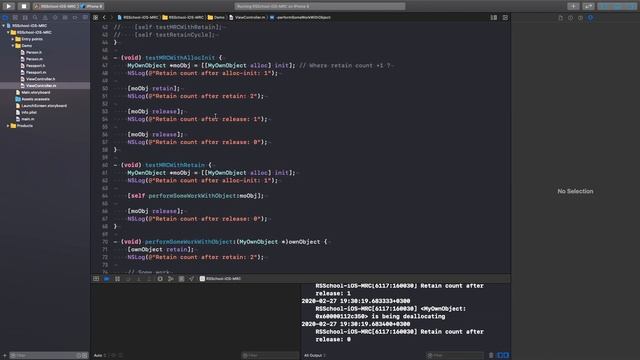Select the Breakpoint navigator icon

click(x=75, y=18)
